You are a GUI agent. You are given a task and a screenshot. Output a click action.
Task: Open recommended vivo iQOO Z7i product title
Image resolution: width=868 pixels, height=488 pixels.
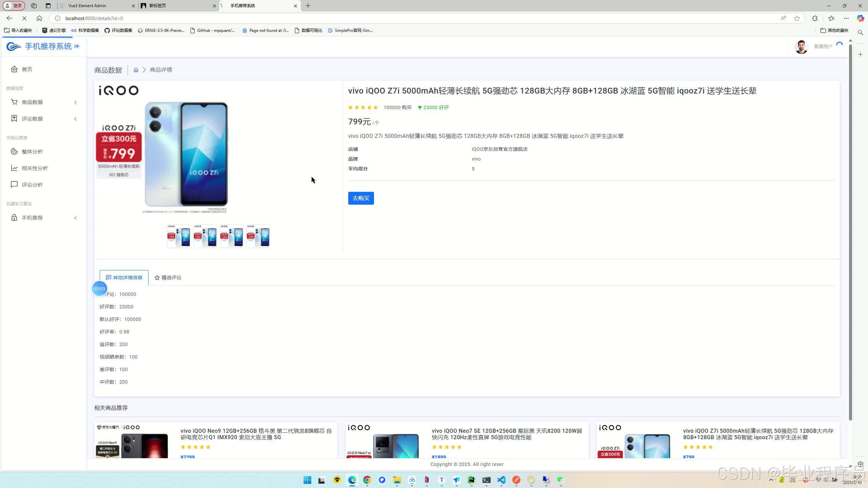coord(758,434)
